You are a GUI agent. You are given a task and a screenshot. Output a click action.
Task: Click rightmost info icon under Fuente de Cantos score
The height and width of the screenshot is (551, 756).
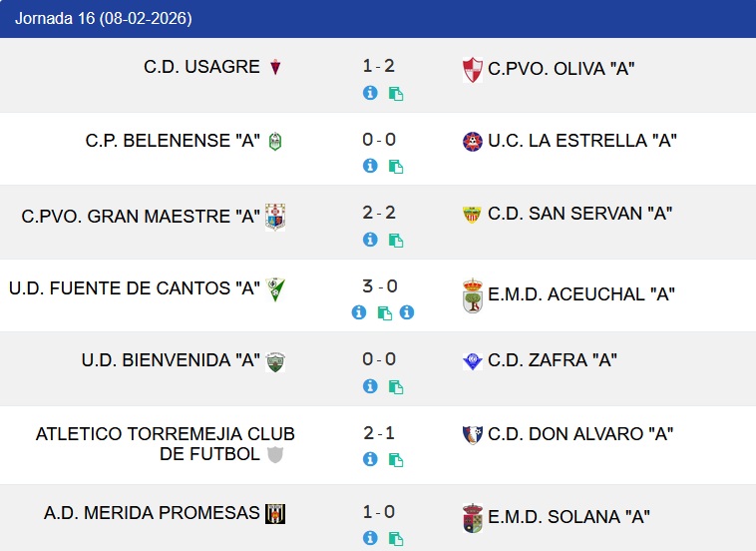[407, 312]
